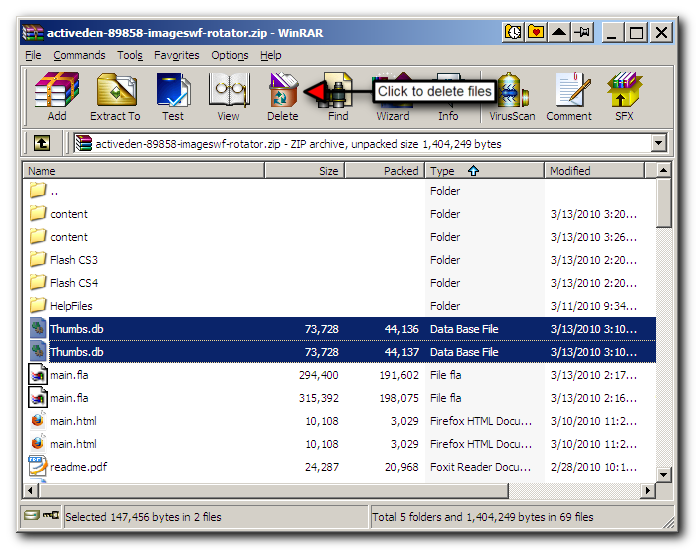Click 'Selected 147,456 bytes in 2 files' status
Image resolution: width=696 pixels, height=550 pixels.
[x=143, y=517]
